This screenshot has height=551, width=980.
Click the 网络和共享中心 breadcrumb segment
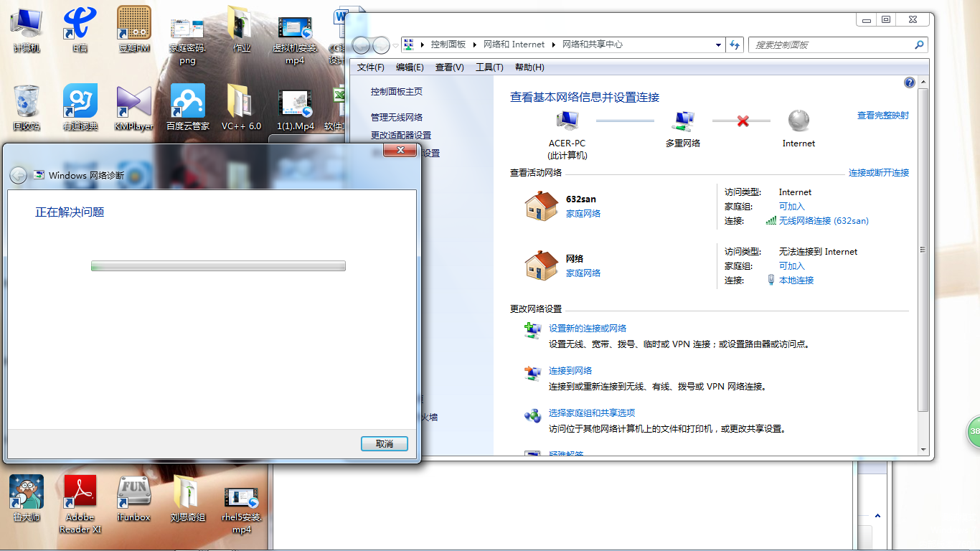(593, 44)
